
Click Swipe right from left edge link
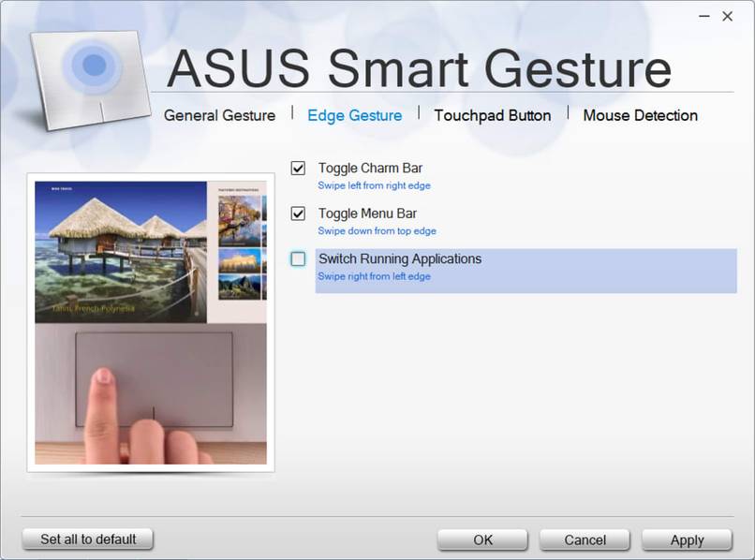point(374,276)
